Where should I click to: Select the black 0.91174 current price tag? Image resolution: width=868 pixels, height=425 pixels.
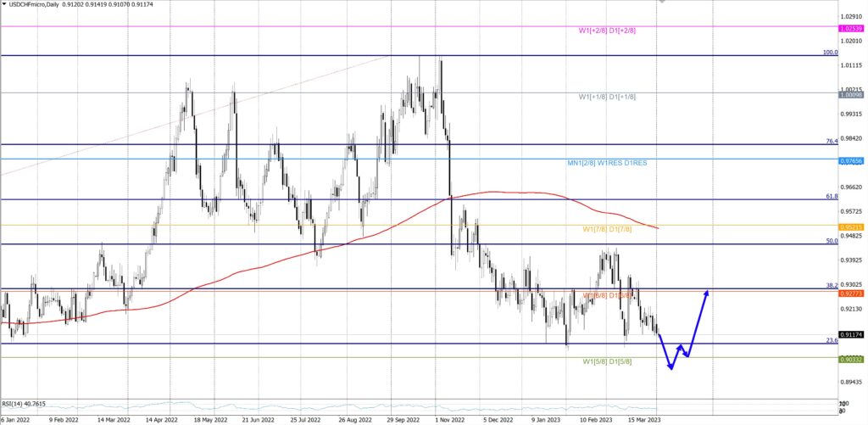point(851,335)
